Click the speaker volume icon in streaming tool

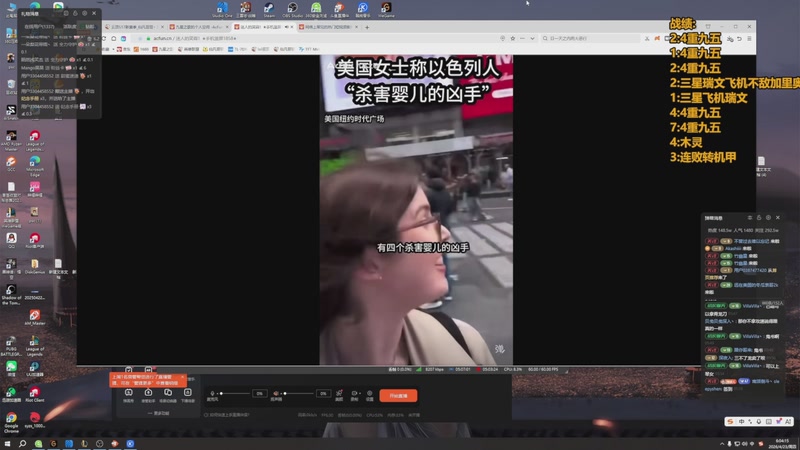[x=276, y=394]
